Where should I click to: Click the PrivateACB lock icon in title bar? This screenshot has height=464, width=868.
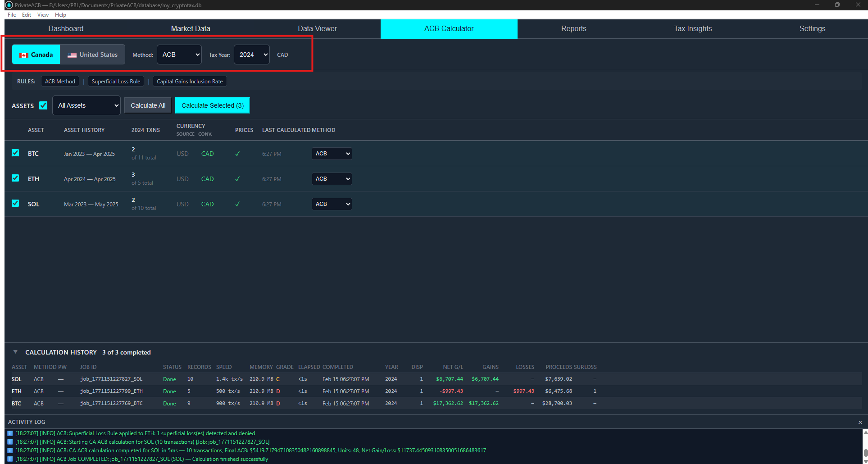9,5
